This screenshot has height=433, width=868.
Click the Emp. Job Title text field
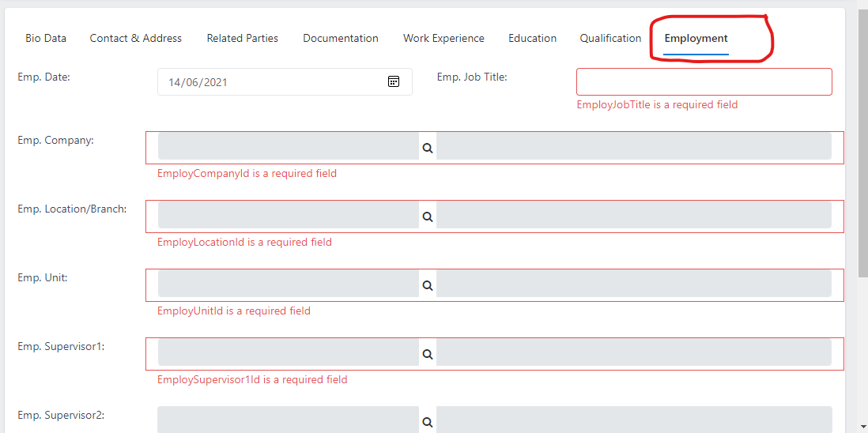[x=704, y=81]
